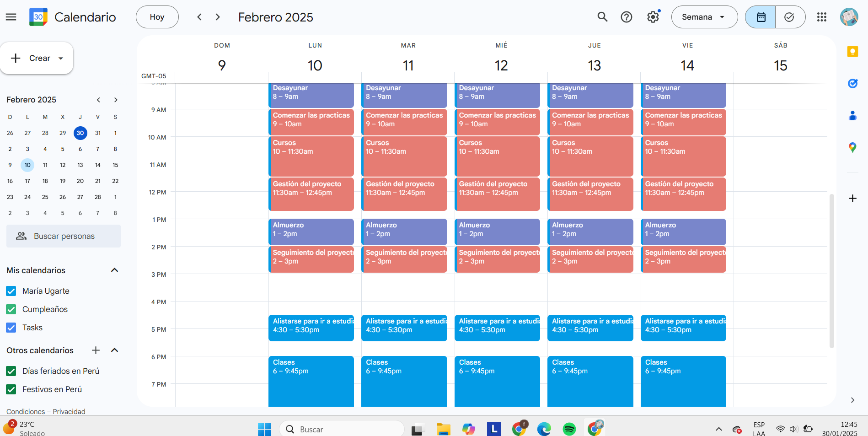Hide the side panel arrow
The image size is (868, 436).
tap(852, 400)
